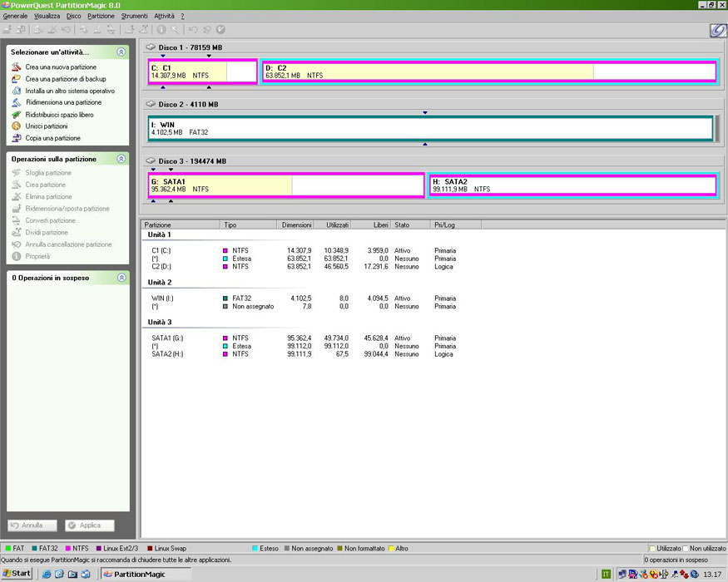Click the Disco 2 drive icon

coord(151,105)
